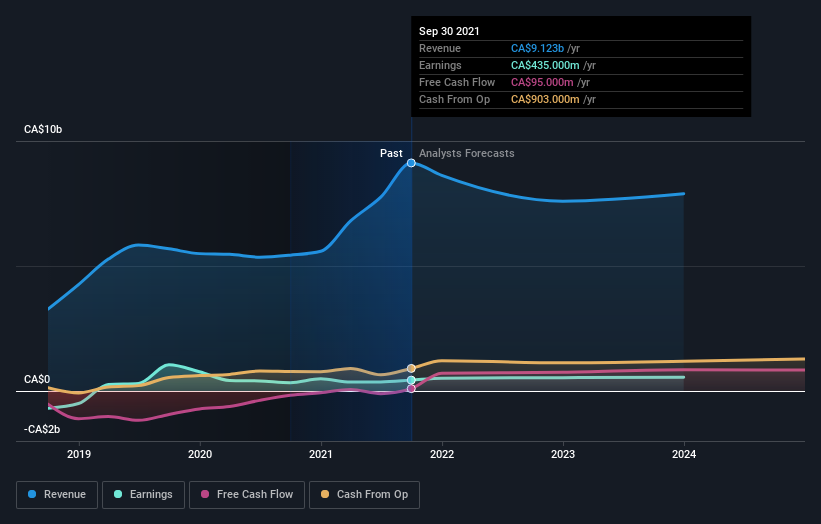Click the 2024 x-axis label
Screen dimensions: 821x524
pos(684,454)
